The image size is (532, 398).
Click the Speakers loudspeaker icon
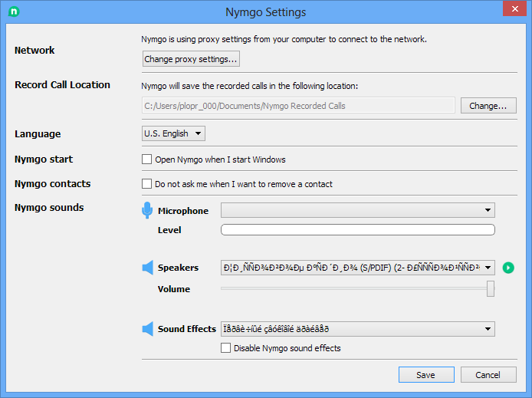[148, 268]
